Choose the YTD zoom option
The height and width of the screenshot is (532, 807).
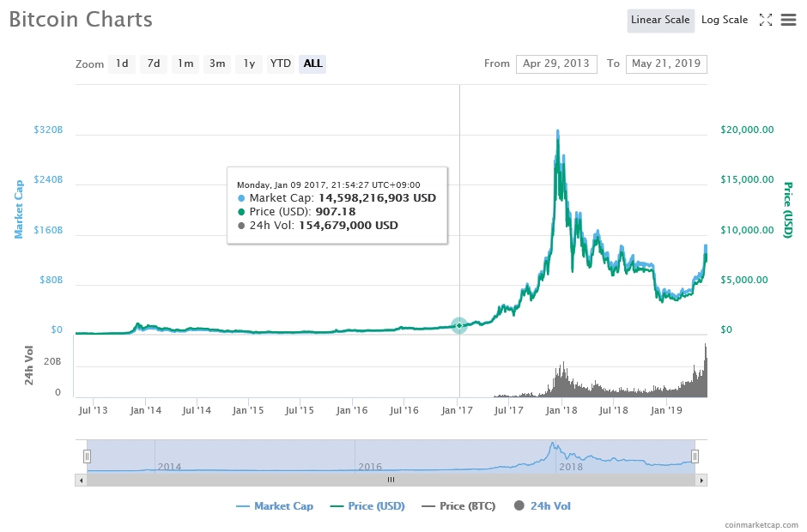click(x=280, y=63)
